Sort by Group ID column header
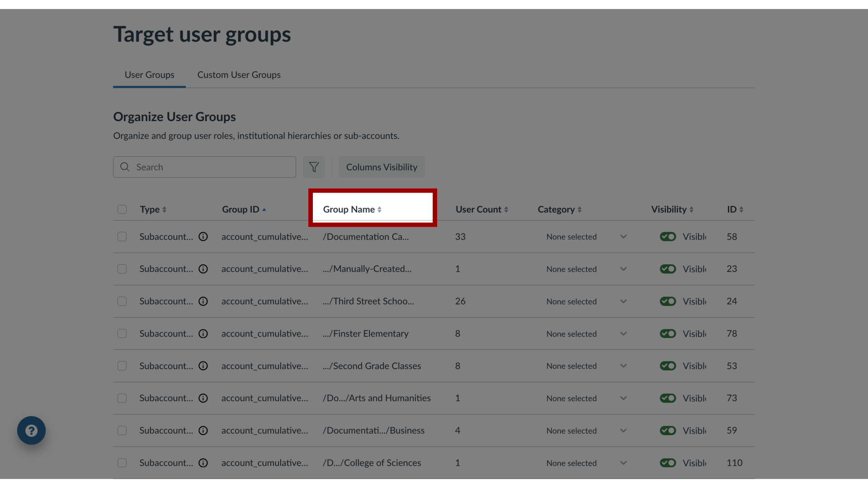 (x=244, y=210)
